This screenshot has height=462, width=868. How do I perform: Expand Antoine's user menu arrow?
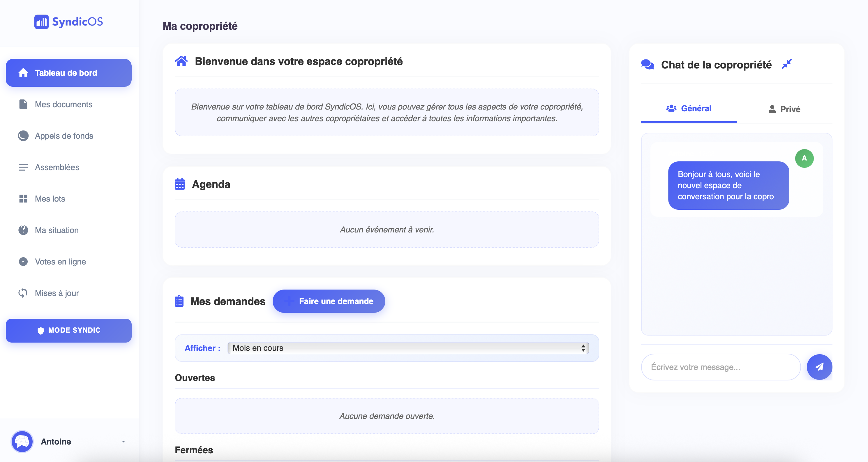[x=123, y=442]
